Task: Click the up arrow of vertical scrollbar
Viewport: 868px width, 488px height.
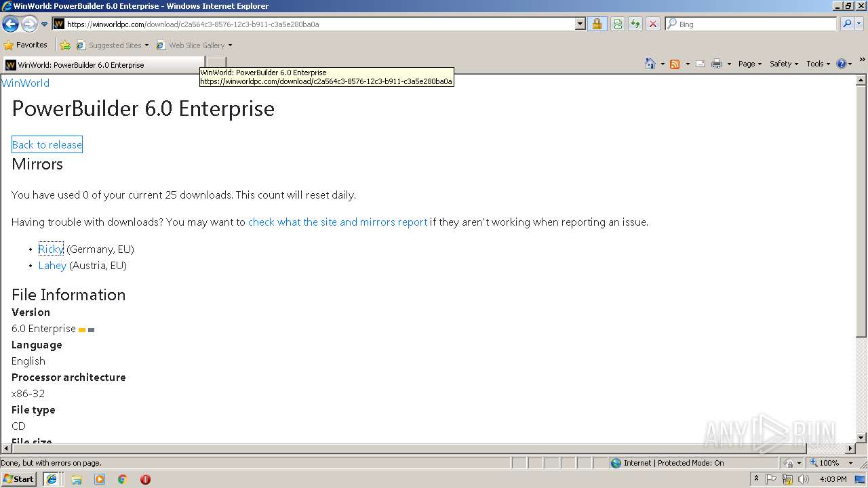Action: (x=861, y=80)
